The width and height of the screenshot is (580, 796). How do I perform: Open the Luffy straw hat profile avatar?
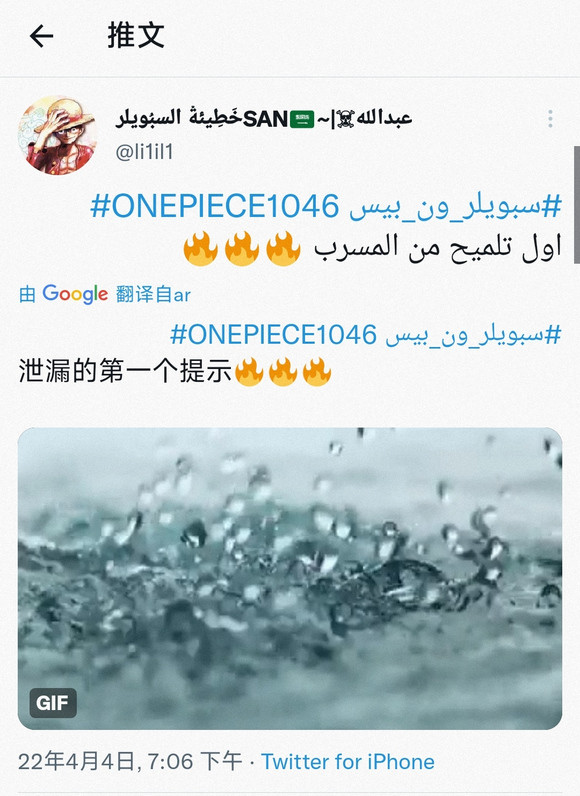(57, 135)
